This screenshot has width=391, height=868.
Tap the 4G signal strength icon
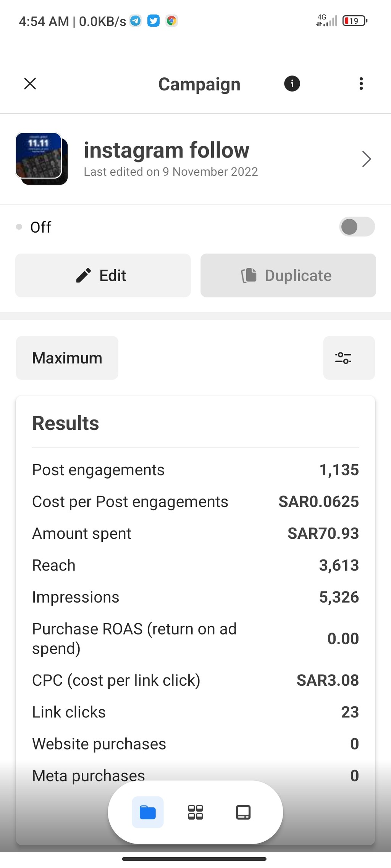(x=327, y=20)
